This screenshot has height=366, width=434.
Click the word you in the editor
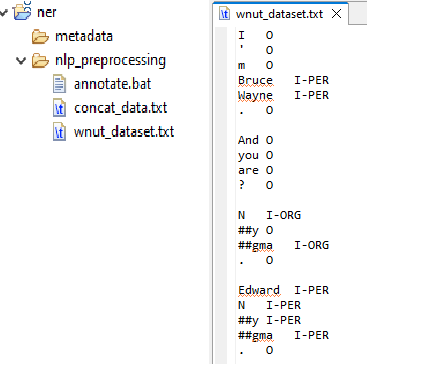(248, 155)
